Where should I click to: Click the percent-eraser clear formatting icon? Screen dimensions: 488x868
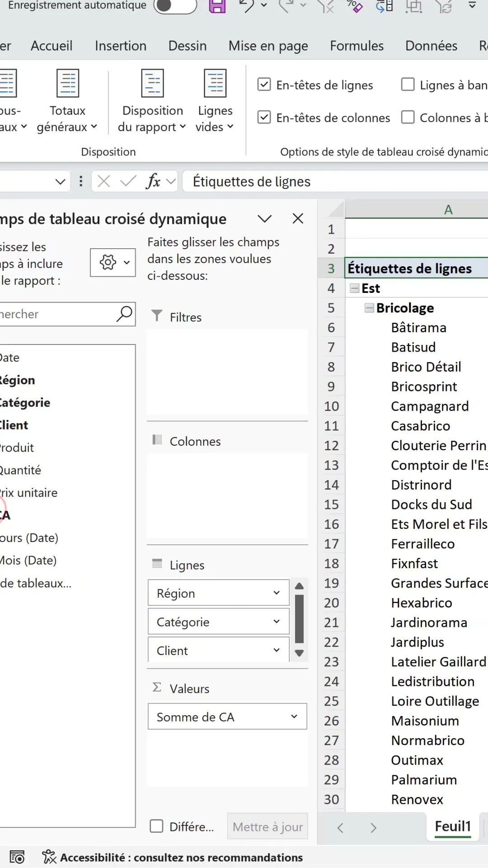coord(355,5)
